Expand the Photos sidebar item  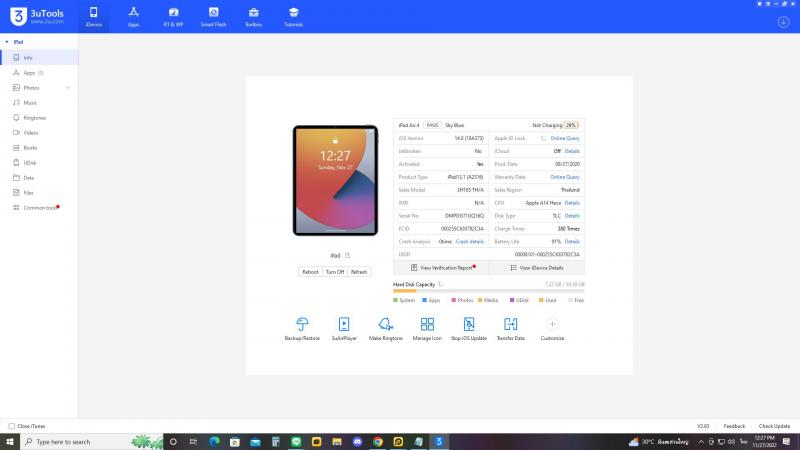click(x=68, y=88)
